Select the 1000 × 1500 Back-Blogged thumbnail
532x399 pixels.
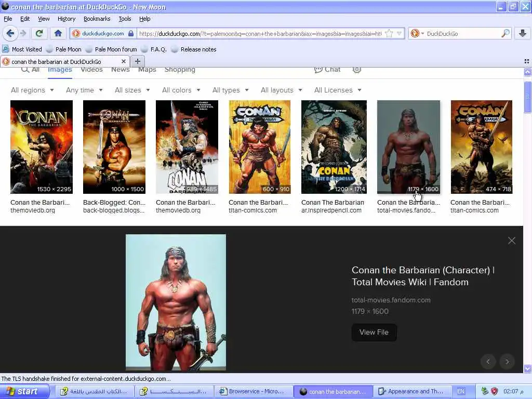tap(114, 147)
